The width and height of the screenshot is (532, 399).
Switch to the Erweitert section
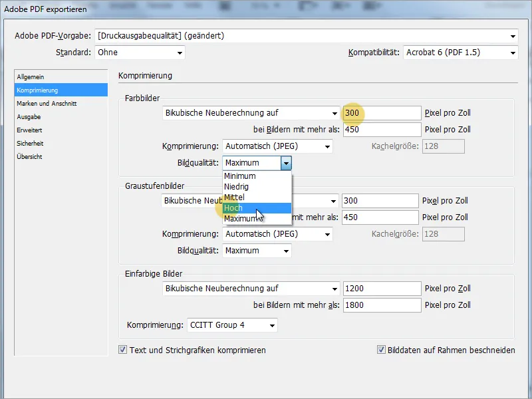(x=61, y=130)
